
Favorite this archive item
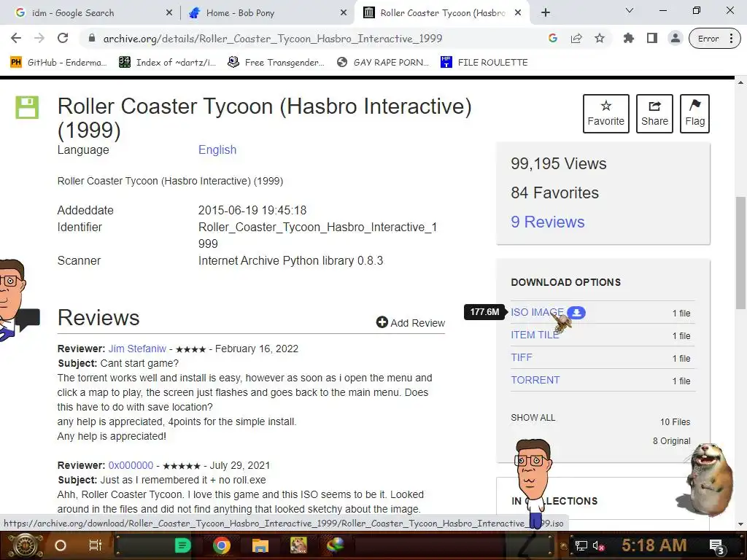[x=606, y=113]
